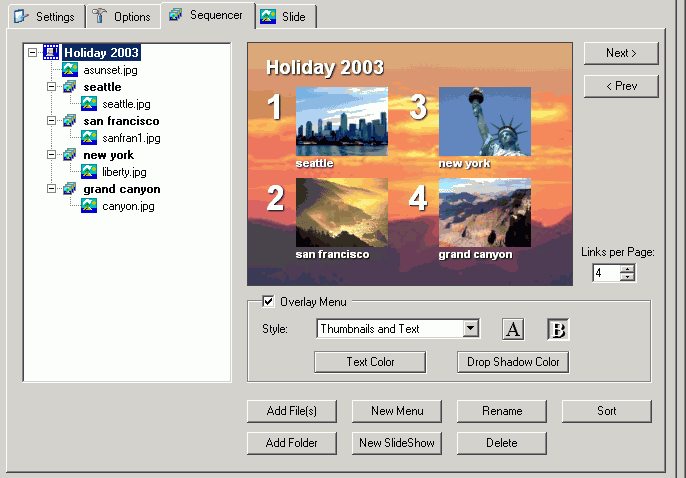The image size is (686, 478).
Task: Switch to the Options tab
Action: (x=123, y=17)
